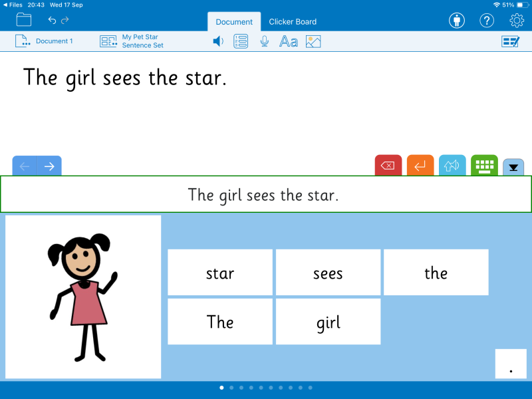Open the Aa font settings

(x=288, y=41)
